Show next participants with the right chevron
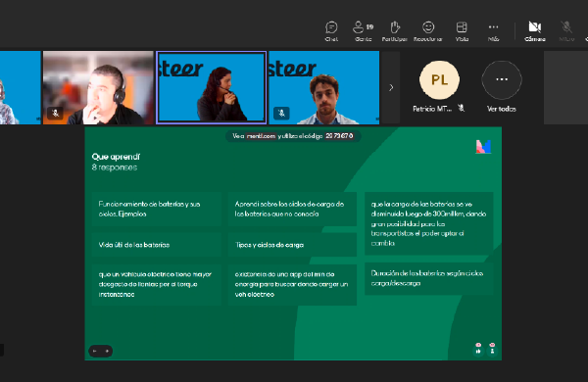 coord(391,87)
